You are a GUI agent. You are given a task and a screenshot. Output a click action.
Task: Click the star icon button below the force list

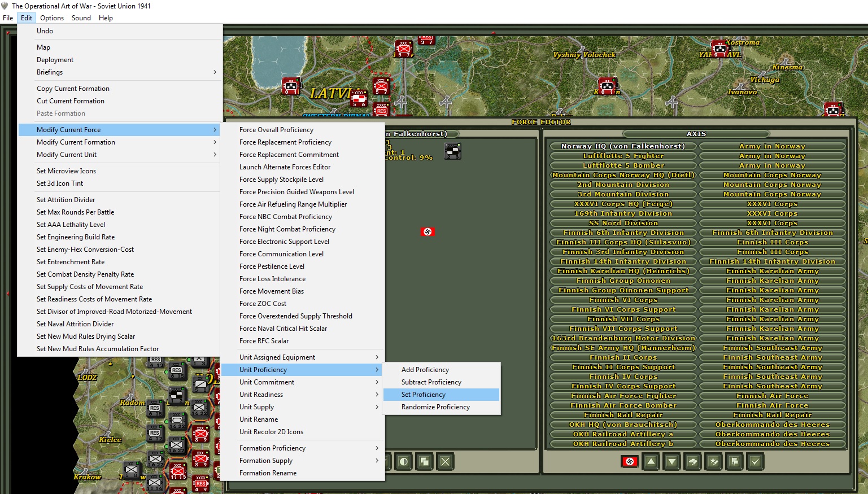(713, 461)
